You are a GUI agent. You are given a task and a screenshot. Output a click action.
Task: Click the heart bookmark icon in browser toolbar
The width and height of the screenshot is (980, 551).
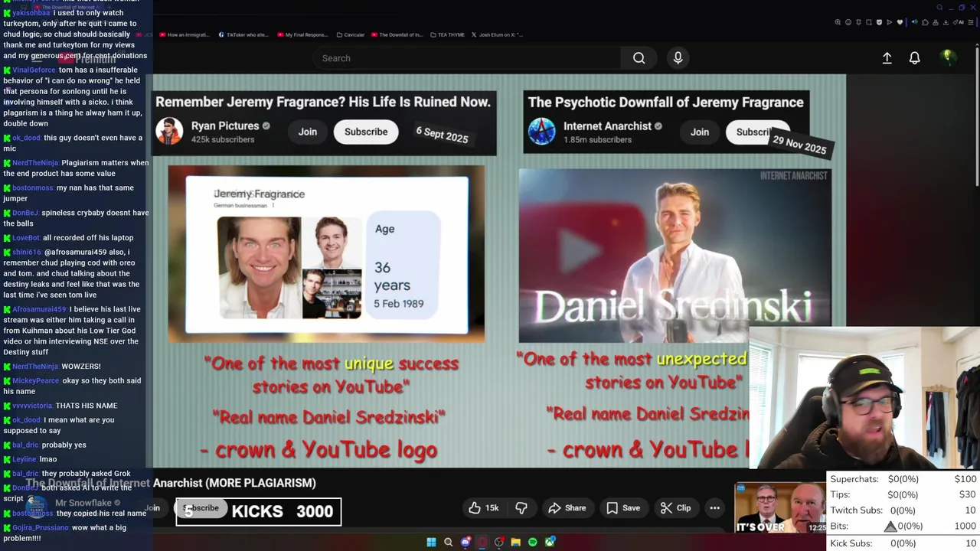tap(900, 22)
